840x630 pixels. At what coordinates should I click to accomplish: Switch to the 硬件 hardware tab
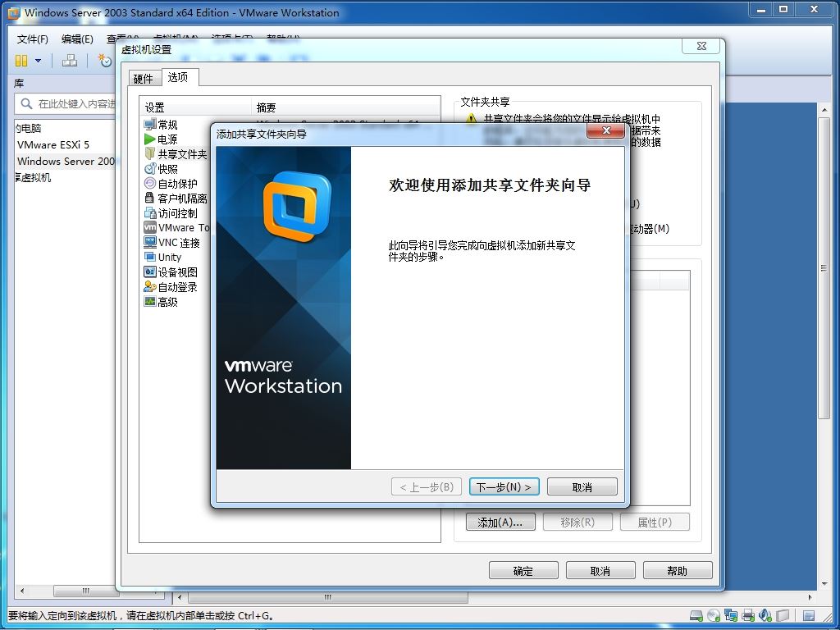pyautogui.click(x=144, y=79)
